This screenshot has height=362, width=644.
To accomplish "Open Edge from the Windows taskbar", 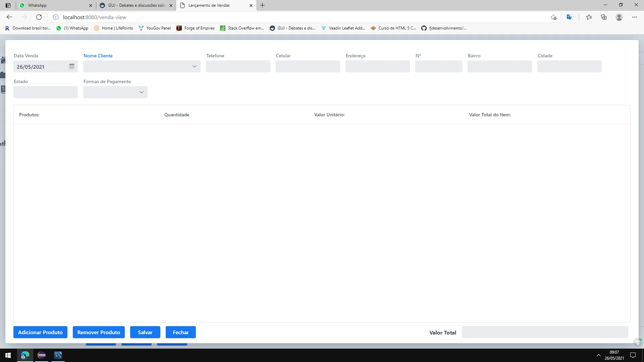I will pyautogui.click(x=25, y=355).
